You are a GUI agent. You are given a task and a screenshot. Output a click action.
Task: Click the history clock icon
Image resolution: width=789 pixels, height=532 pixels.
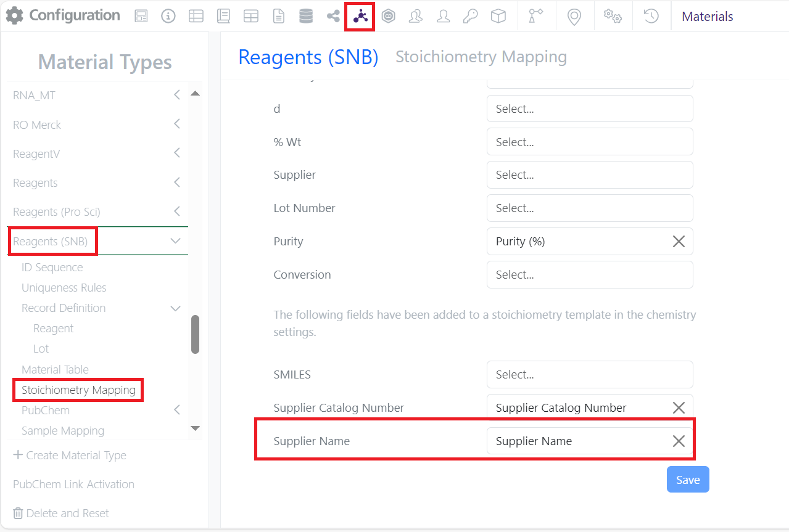pyautogui.click(x=651, y=17)
